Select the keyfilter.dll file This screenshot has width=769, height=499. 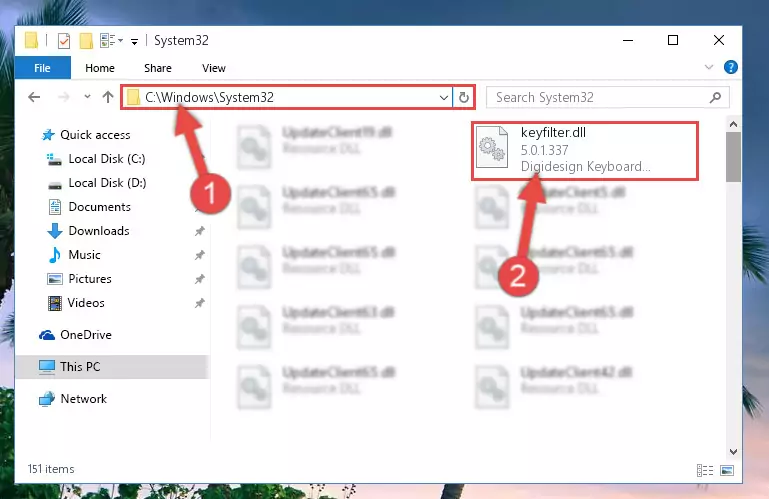585,151
